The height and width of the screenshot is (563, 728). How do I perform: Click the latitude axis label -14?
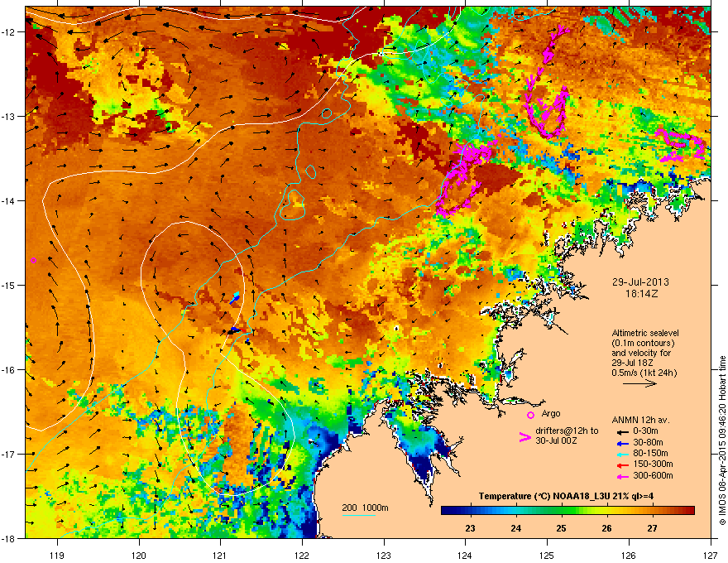tap(8, 200)
